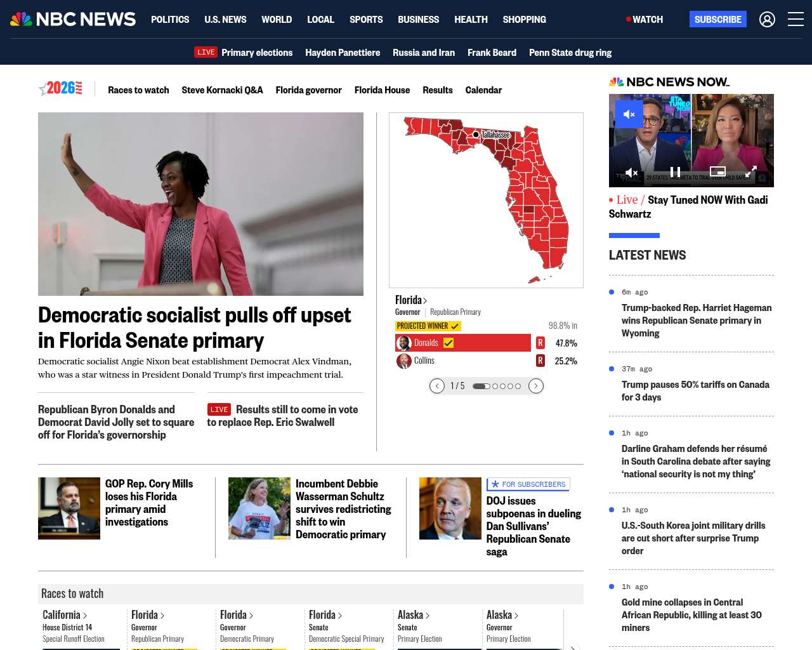The height and width of the screenshot is (650, 812).
Task: Select the last dot of results carousel
Action: (518, 386)
